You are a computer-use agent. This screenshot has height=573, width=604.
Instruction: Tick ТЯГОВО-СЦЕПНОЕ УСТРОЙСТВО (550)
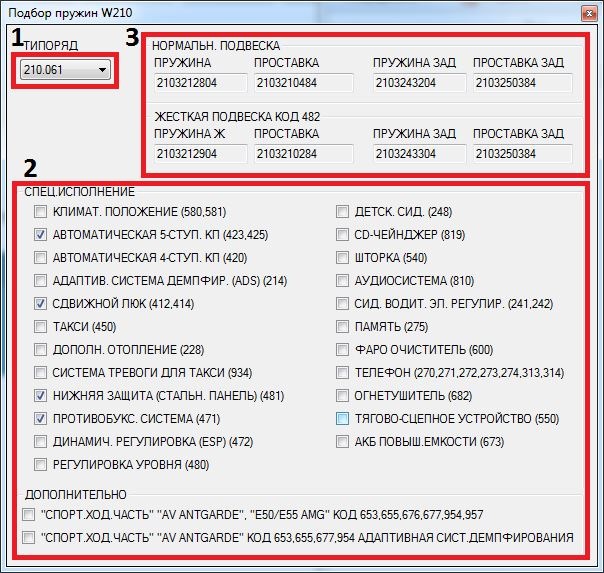[342, 419]
